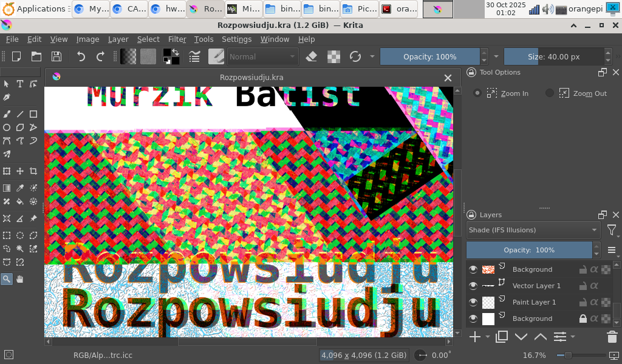Delete layer using the trash icon
Image resolution: width=622 pixels, height=364 pixels.
pyautogui.click(x=612, y=337)
